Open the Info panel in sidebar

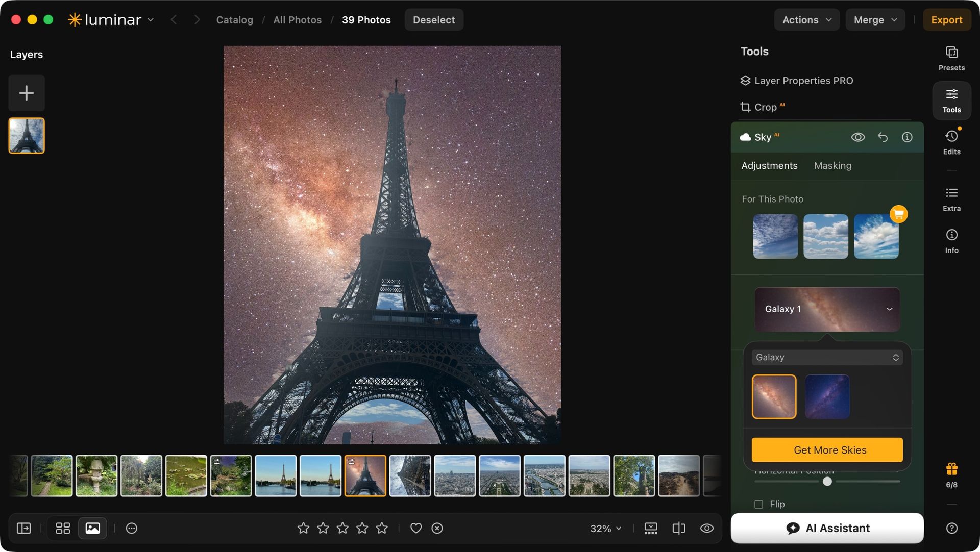(951, 241)
